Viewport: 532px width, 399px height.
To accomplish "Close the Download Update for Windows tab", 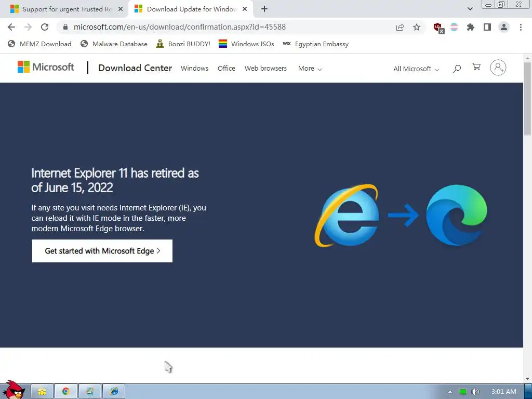I will point(245,9).
